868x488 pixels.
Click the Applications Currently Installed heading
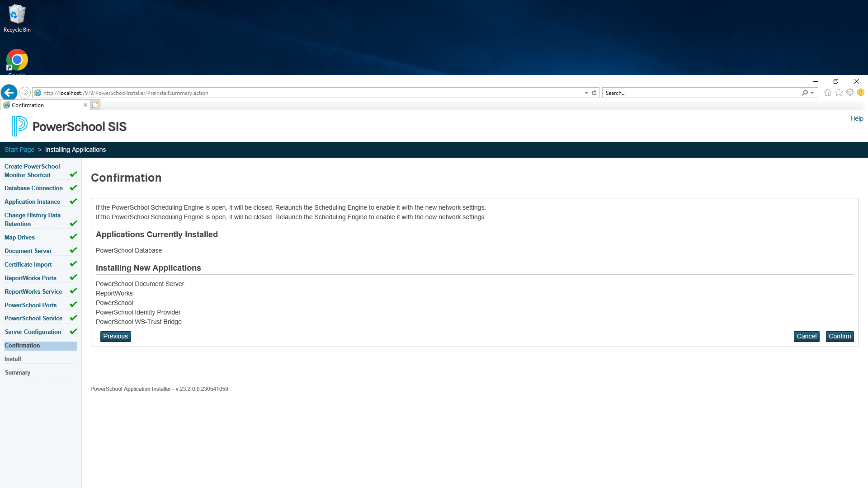click(157, 235)
